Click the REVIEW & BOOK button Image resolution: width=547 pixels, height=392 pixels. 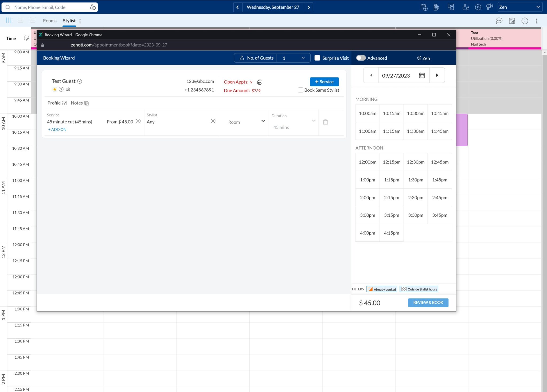click(x=428, y=302)
